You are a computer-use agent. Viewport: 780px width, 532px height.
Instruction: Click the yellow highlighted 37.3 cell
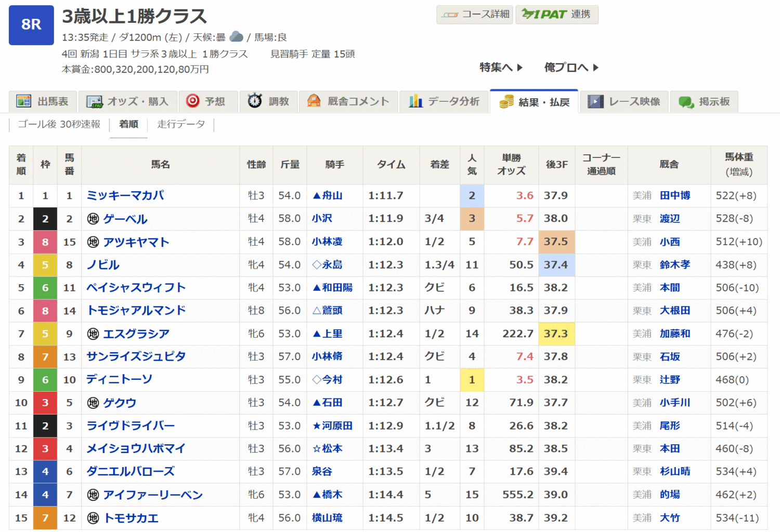click(x=556, y=334)
